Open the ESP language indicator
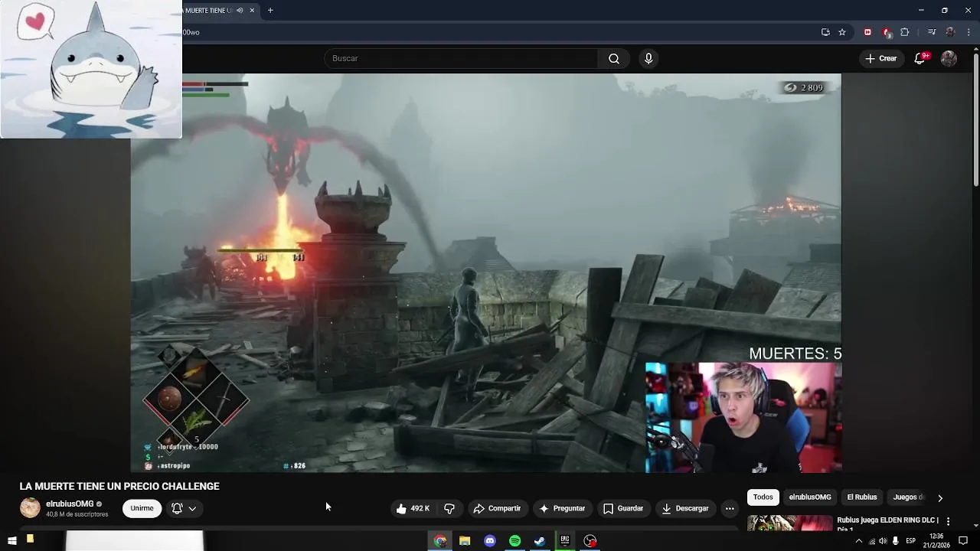 pyautogui.click(x=910, y=541)
